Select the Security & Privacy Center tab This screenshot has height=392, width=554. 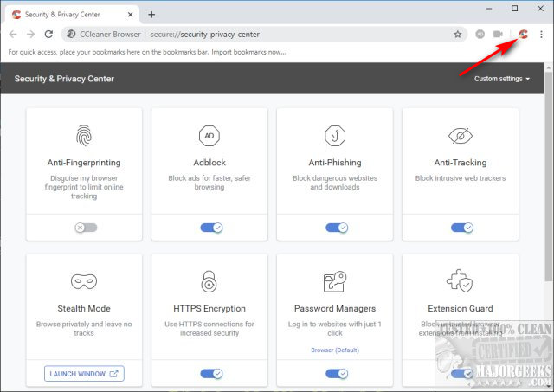click(72, 15)
